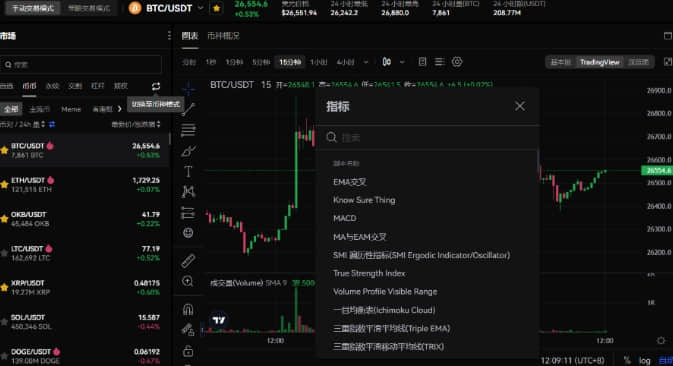
Task: Click the zoom in magnifier tool
Action: coord(188,281)
